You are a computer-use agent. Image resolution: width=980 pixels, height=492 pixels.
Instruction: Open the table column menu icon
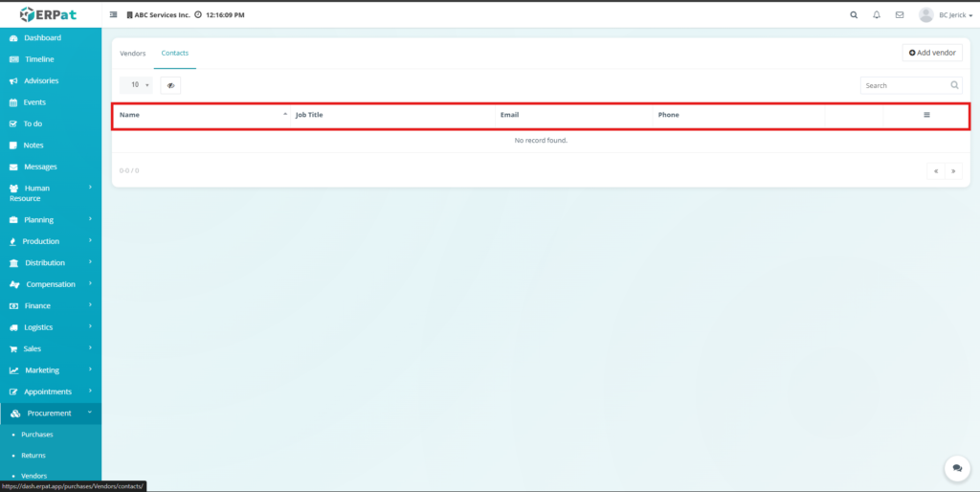click(x=926, y=115)
